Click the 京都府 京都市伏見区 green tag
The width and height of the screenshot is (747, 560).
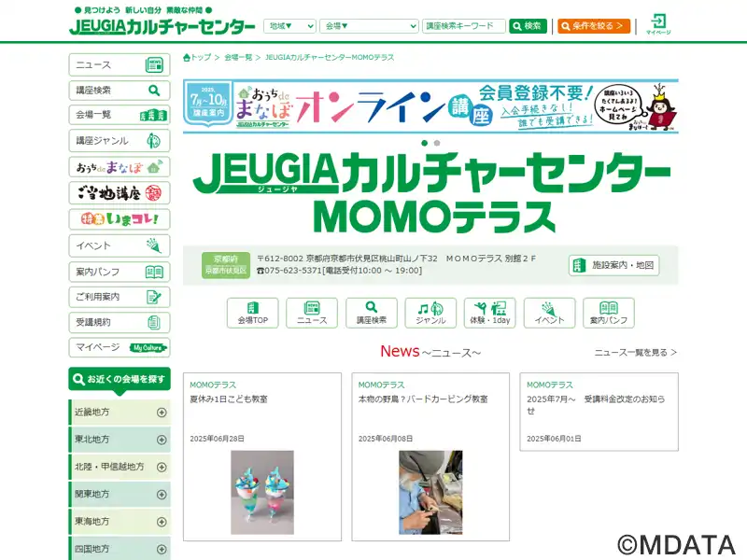(x=226, y=265)
